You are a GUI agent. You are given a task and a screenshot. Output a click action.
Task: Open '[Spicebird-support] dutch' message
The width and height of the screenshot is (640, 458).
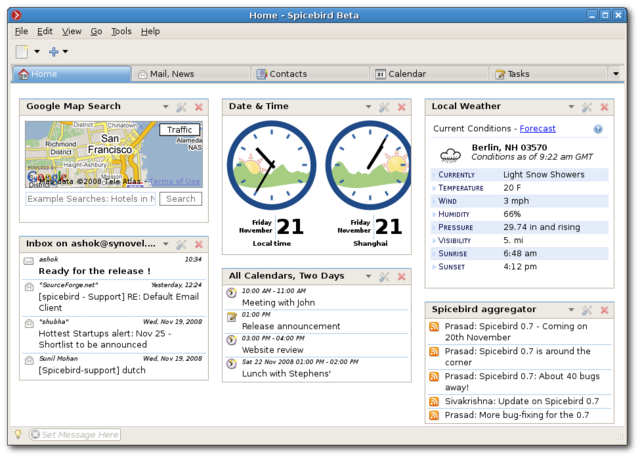click(92, 370)
